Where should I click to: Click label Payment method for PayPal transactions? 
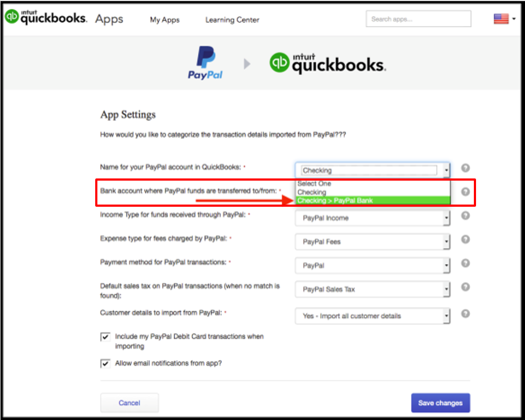click(x=163, y=262)
